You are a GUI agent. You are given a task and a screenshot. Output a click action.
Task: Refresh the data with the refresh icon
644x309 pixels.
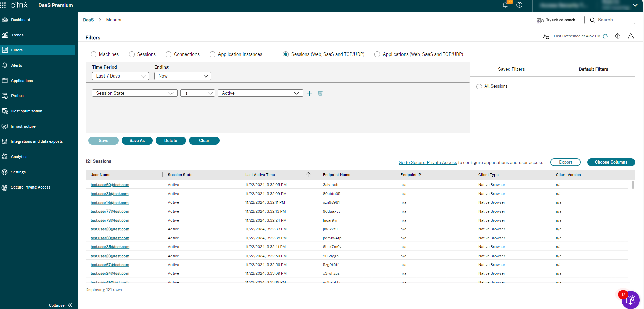[606, 36]
